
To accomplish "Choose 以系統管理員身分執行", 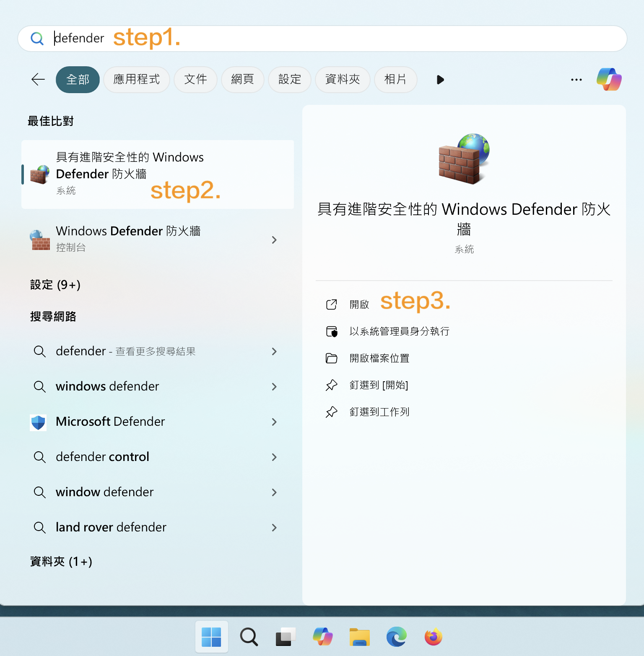I will tap(399, 331).
